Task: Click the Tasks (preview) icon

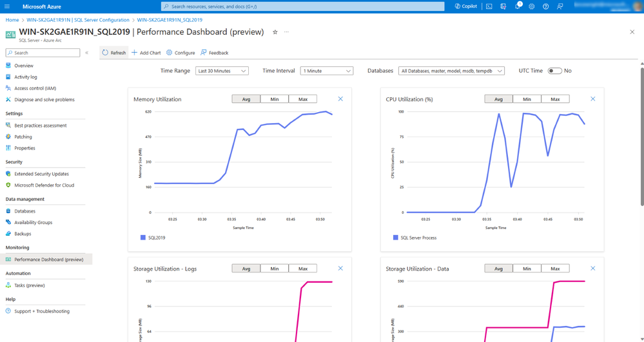Action: (x=8, y=285)
